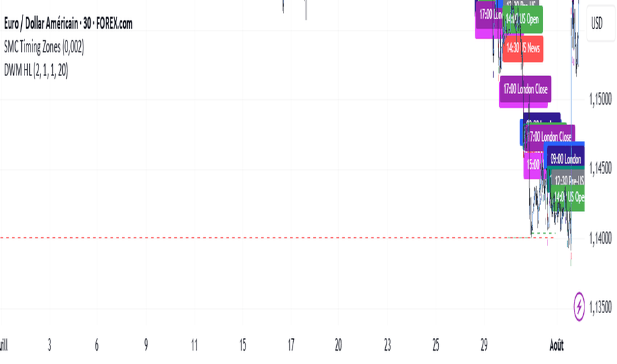
Task: Click the green 14:00 US Open label above US News
Action: 523,19
